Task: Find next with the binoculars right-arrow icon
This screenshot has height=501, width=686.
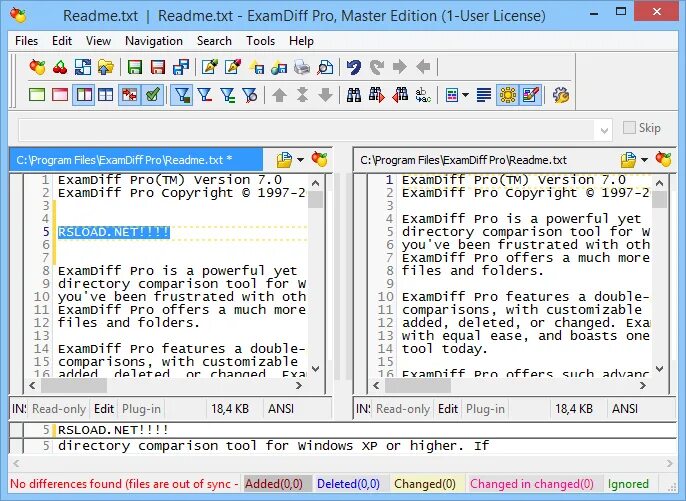Action: (x=377, y=95)
